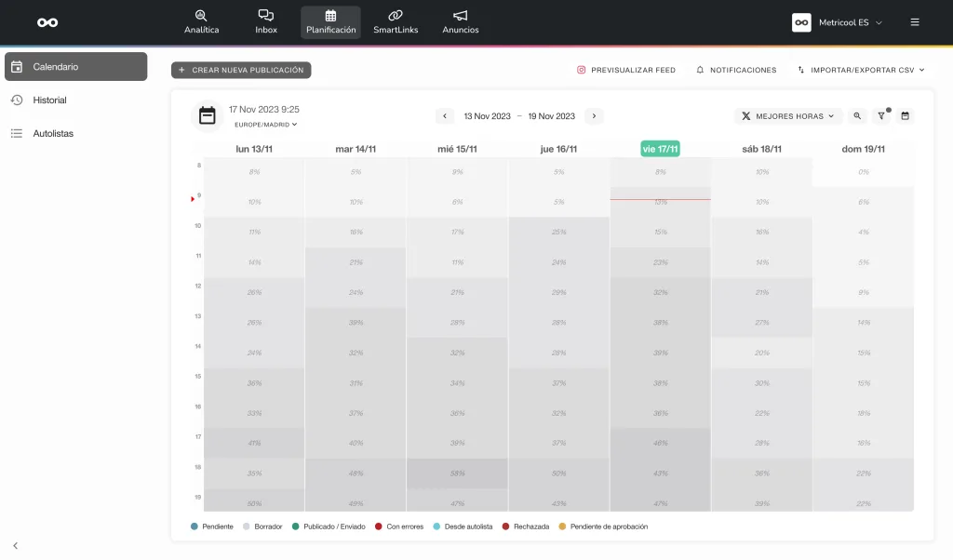Viewport: 953px width, 560px height.
Task: Open the calendar filter icon
Action: click(881, 116)
